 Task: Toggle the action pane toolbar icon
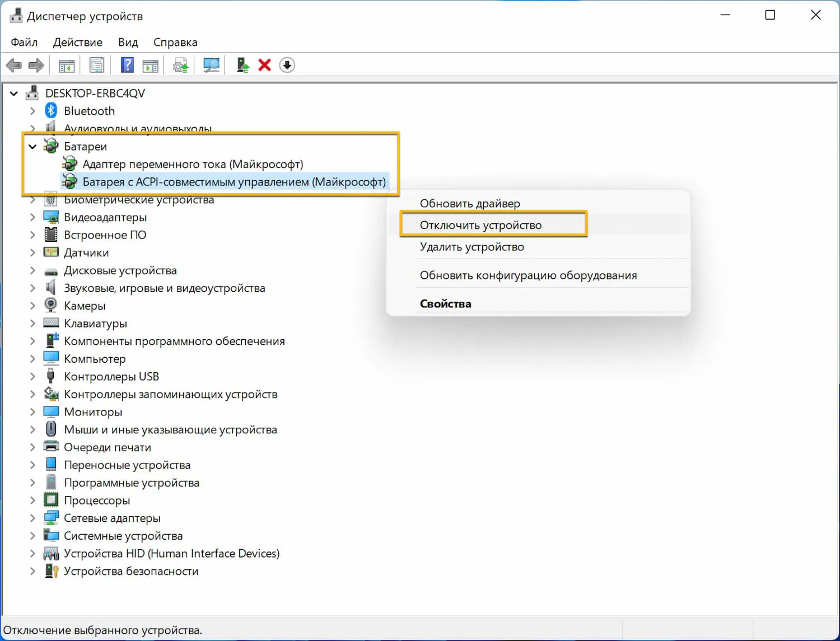(150, 65)
